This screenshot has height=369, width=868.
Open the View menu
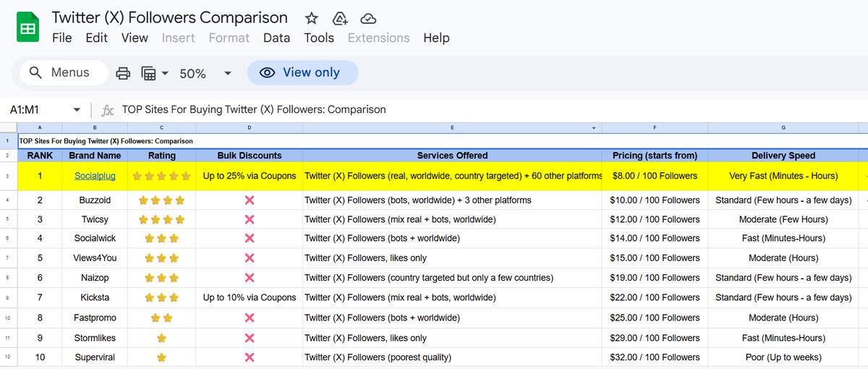click(135, 38)
